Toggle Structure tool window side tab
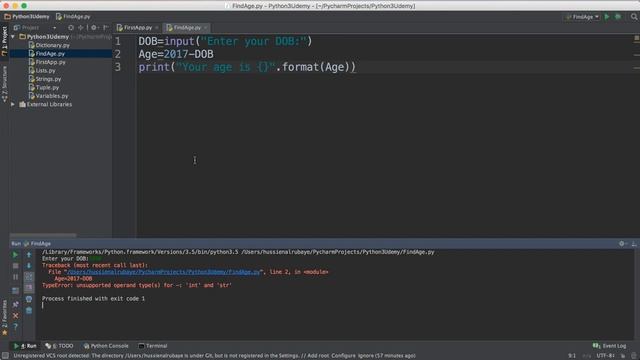 [4, 84]
